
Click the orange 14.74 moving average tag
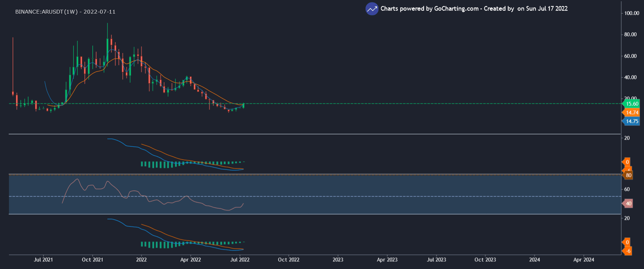pos(631,113)
